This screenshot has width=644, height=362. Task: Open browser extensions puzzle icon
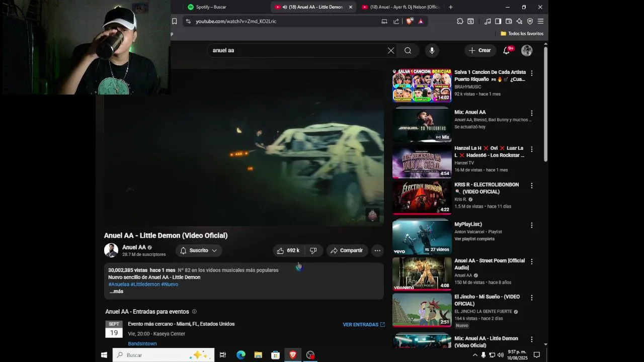pos(460,21)
